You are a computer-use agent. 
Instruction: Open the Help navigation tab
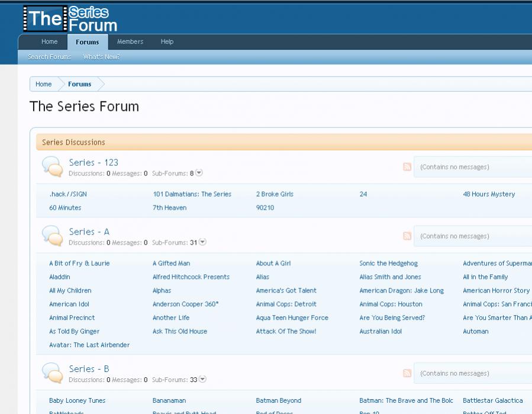click(167, 41)
